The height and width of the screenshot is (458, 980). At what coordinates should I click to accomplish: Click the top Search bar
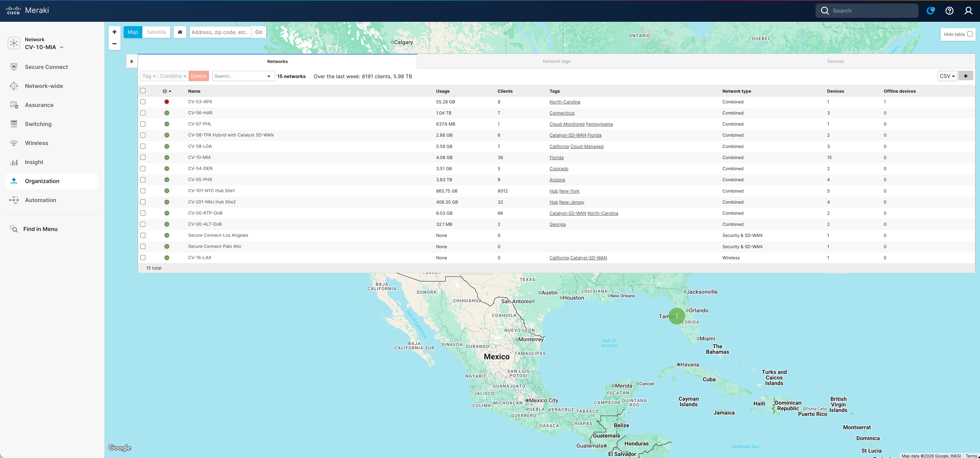(x=867, y=11)
